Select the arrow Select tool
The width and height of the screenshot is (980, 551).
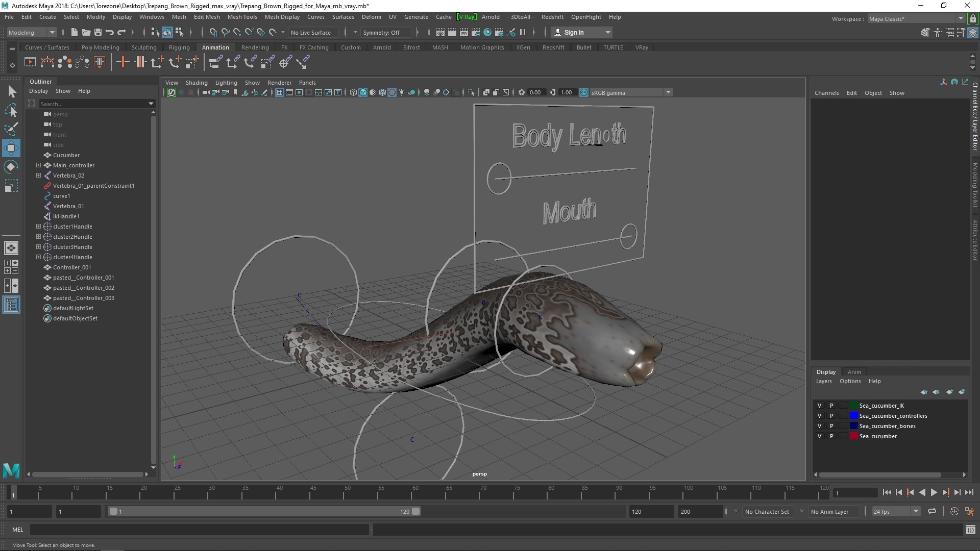11,91
